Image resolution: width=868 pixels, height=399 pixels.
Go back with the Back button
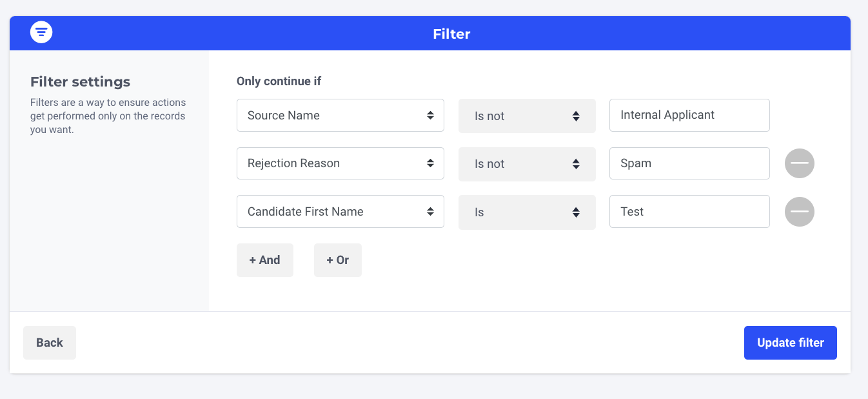(50, 343)
